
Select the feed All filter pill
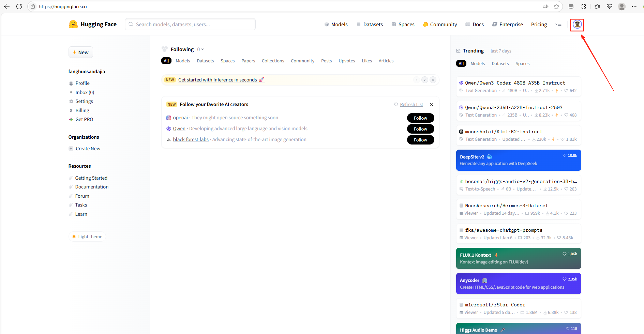click(x=166, y=61)
